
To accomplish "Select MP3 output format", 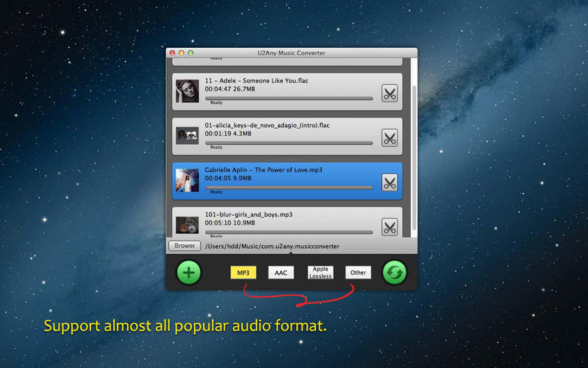I will point(243,272).
